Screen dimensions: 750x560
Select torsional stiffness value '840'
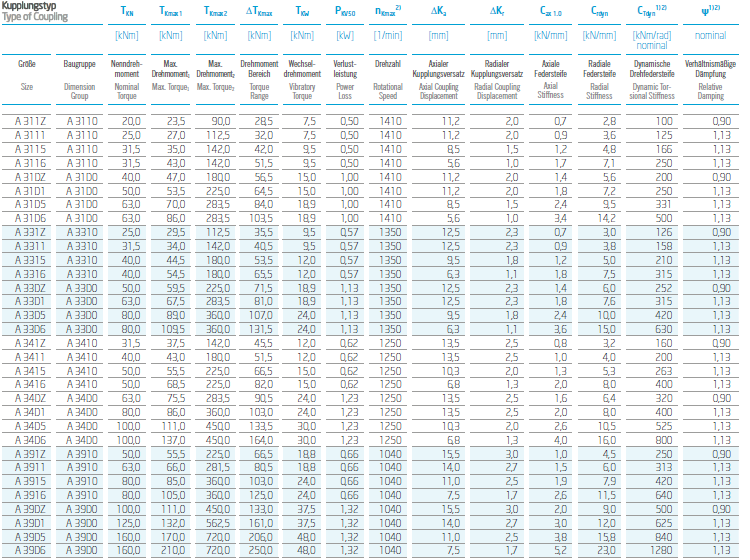663,537
